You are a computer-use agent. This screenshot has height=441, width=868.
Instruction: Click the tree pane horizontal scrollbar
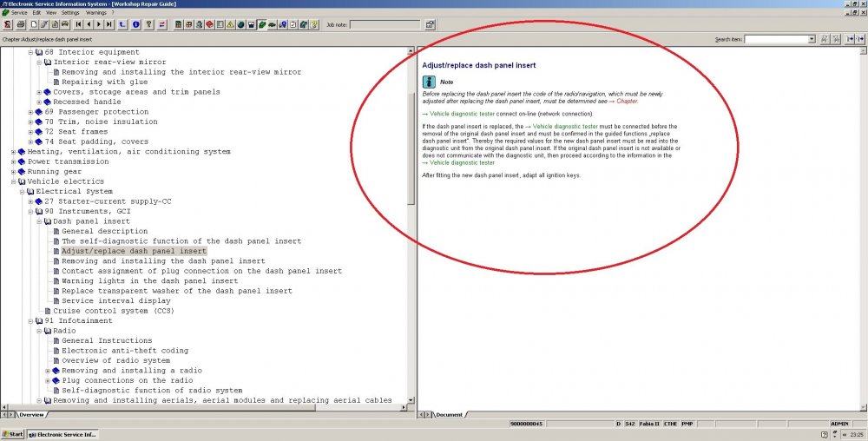(x=205, y=408)
